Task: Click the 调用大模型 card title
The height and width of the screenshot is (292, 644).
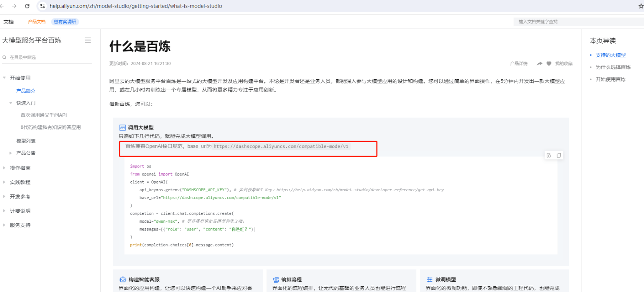Action: click(x=141, y=128)
